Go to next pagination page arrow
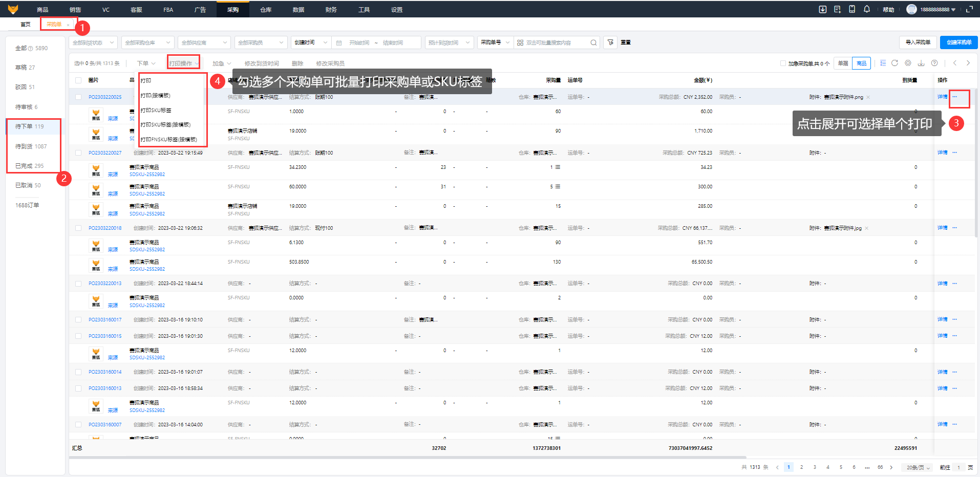Image resolution: width=980 pixels, height=477 pixels. (x=891, y=467)
